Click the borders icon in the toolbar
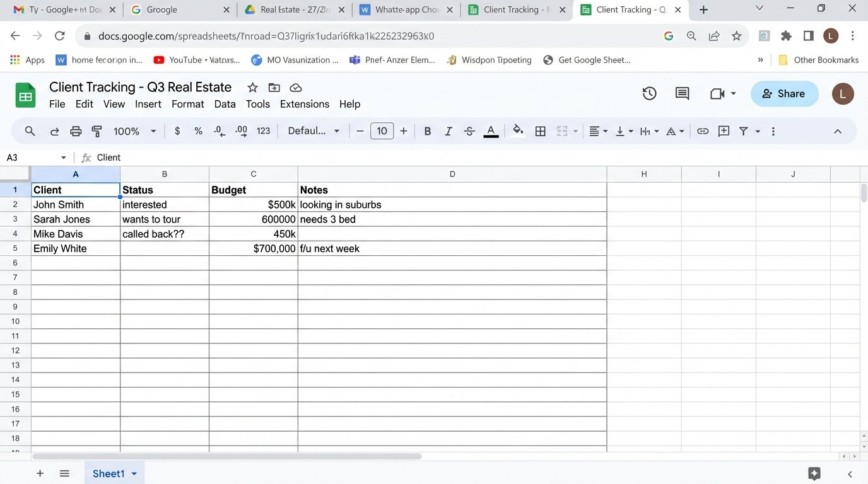This screenshot has width=868, height=484. tap(540, 130)
